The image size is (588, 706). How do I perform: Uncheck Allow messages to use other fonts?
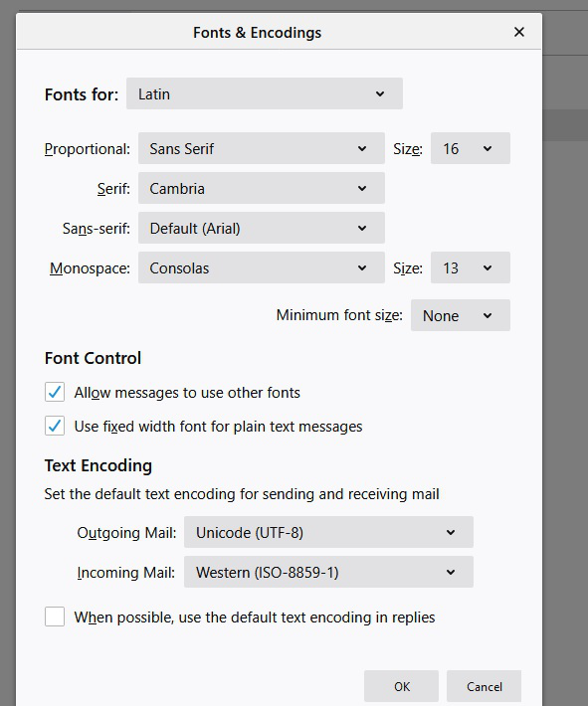click(x=55, y=392)
